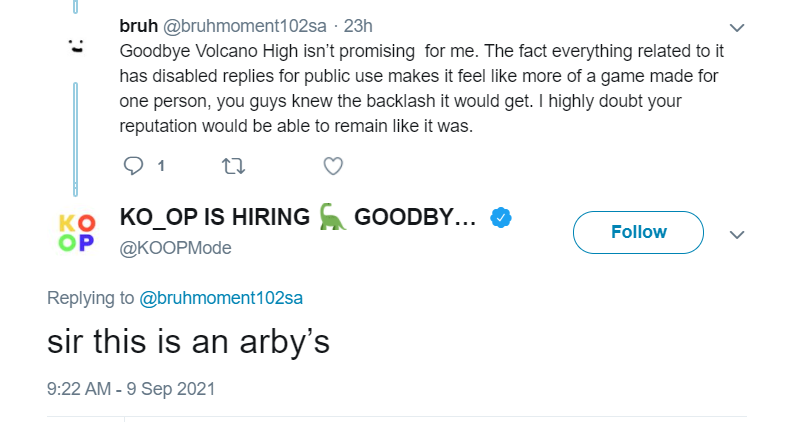Expand options chevron beside Follow button
Image resolution: width=796 pixels, height=422 pixels.
pyautogui.click(x=737, y=234)
